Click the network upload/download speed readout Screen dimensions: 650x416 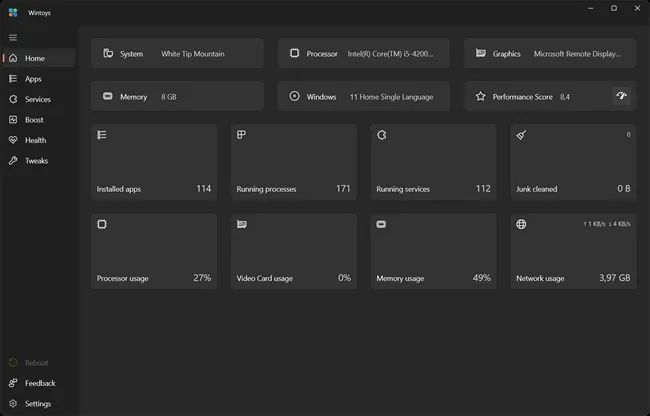pos(606,224)
